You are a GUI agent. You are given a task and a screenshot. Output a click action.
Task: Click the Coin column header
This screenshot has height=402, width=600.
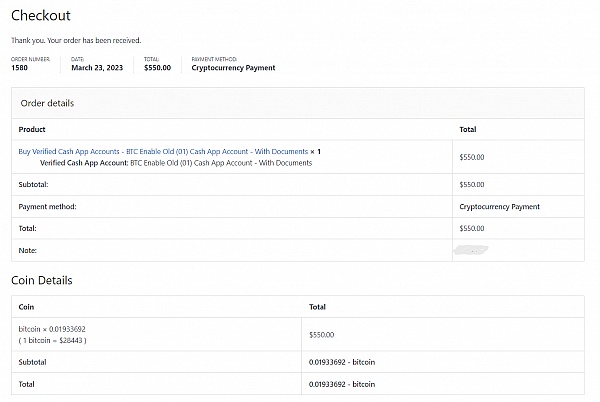(x=26, y=307)
